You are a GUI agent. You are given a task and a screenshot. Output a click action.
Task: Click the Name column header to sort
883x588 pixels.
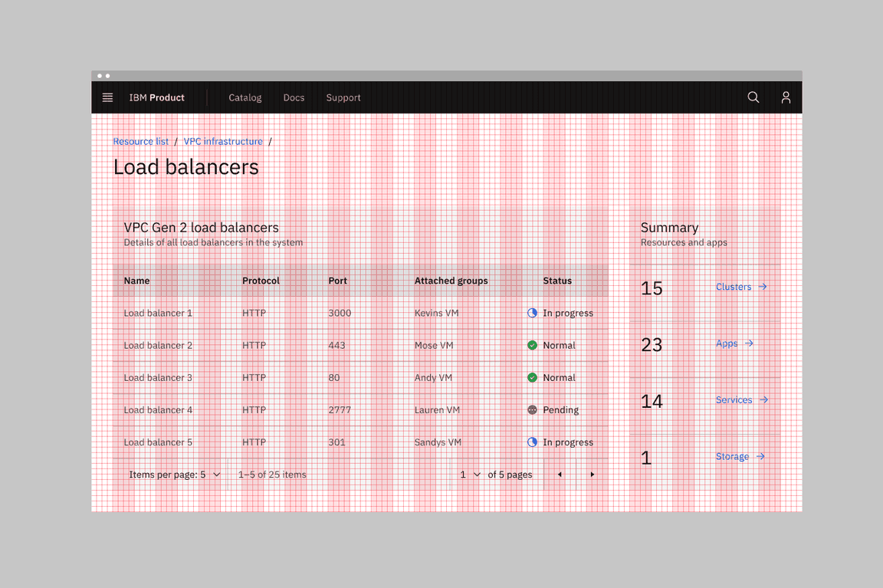tap(136, 281)
